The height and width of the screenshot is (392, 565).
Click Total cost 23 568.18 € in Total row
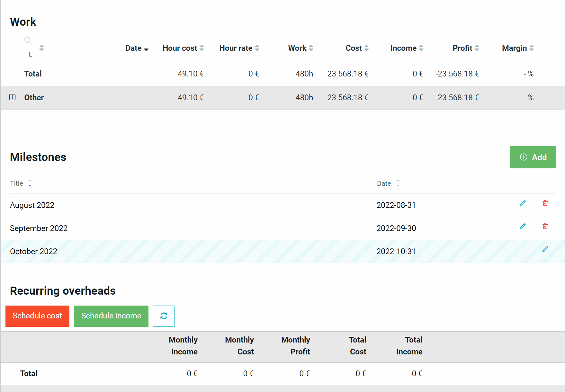[x=348, y=74]
